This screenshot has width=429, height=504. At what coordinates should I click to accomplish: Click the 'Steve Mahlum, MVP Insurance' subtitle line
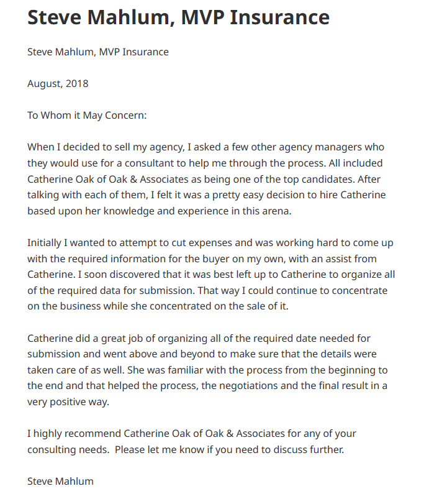(x=97, y=52)
